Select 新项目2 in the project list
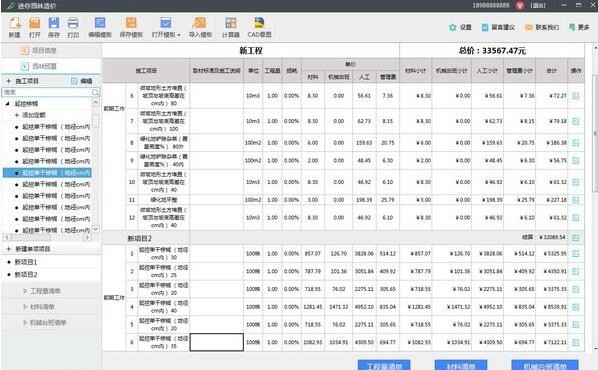Viewport: 598px width, 370px height. pos(26,275)
